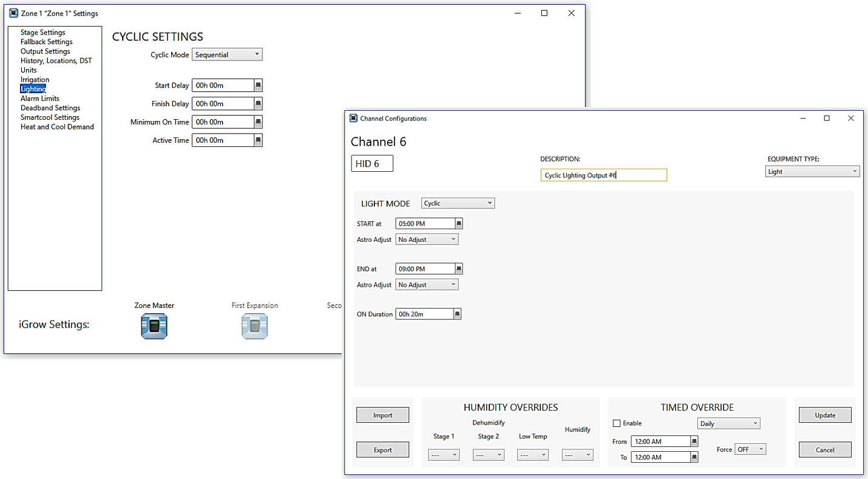The width and height of the screenshot is (868, 479).
Task: Open the Humidify override dropdown
Action: tap(578, 455)
